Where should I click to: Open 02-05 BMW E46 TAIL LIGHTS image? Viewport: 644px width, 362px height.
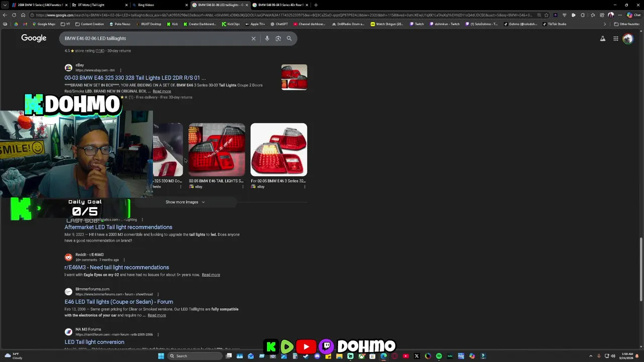click(x=217, y=150)
